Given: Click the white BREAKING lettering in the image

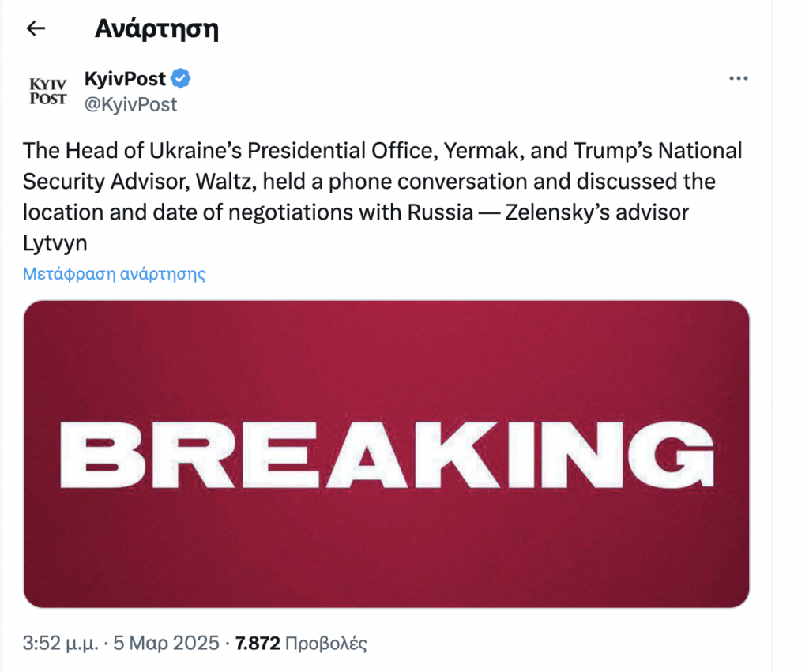Looking at the screenshot, I should 386,454.
